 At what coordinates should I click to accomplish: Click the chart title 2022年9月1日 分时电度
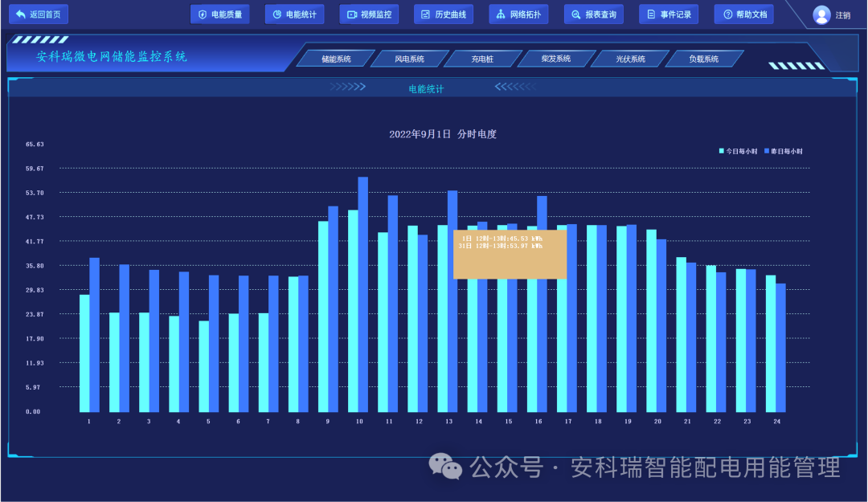click(443, 134)
